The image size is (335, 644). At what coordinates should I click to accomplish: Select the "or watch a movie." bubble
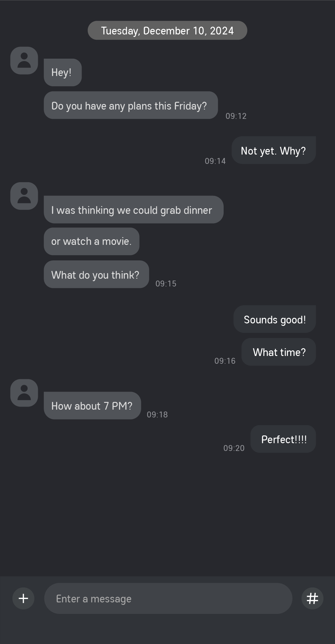coord(92,241)
